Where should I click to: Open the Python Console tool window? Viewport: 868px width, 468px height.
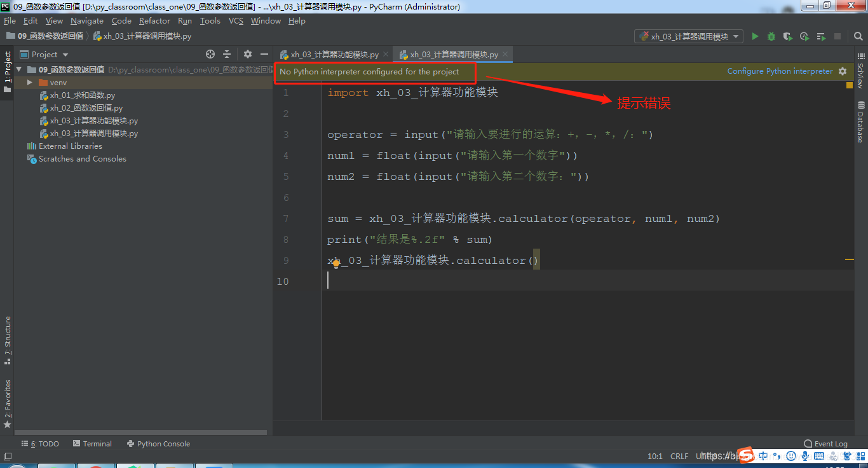click(x=158, y=443)
